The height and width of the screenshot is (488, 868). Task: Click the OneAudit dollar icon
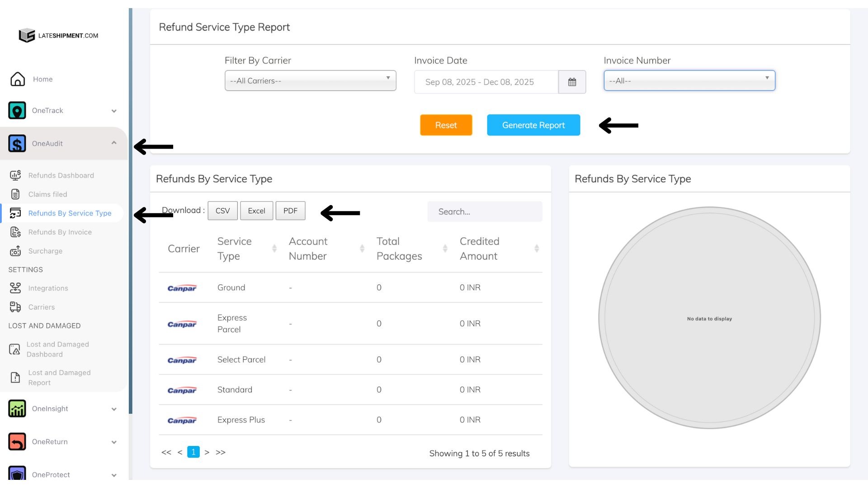tap(17, 144)
